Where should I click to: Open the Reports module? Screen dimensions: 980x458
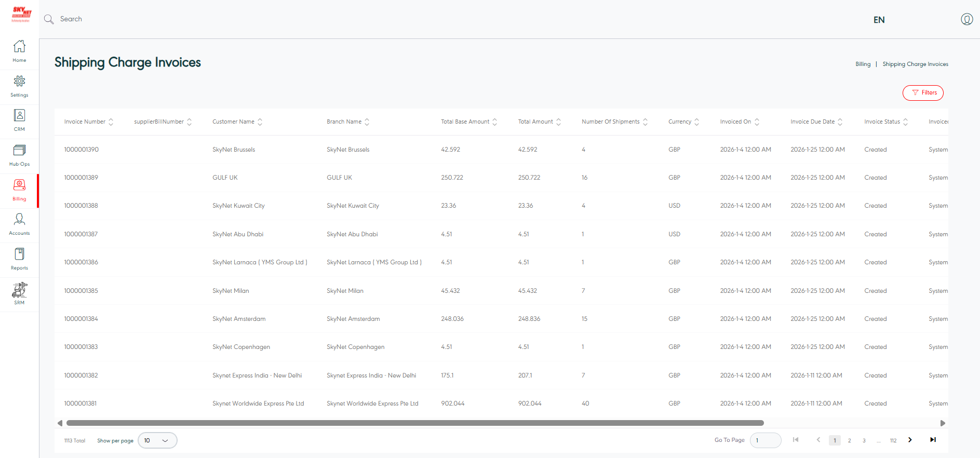(19, 259)
